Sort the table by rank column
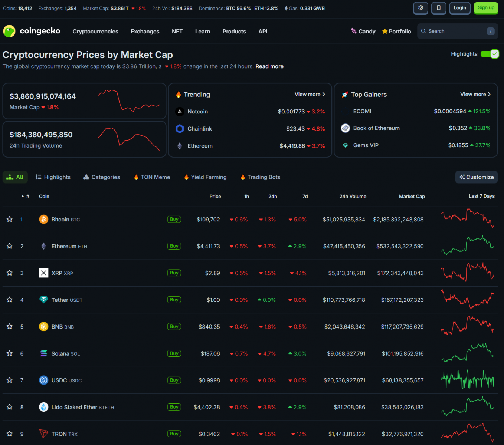 coord(26,196)
